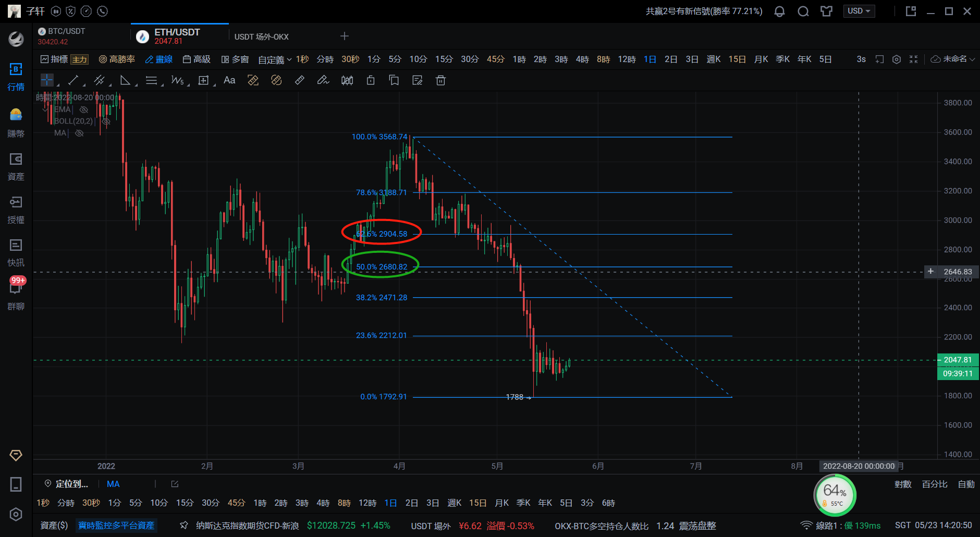Viewport: 980px width, 537px height.
Task: Favorite the Nasdaq CFD ticker star
Action: [184, 525]
